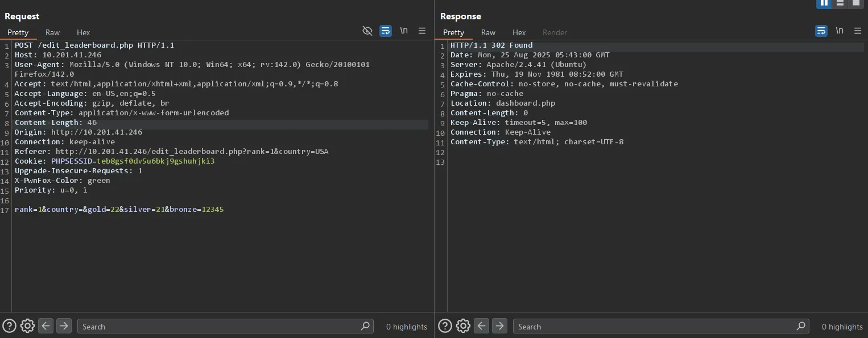Viewport: 868px width, 338px height.
Task: Toggle word wrap in Request panel
Action: click(x=386, y=31)
